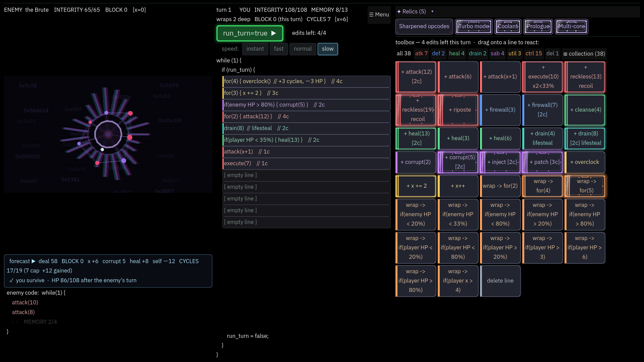Select the last [ empty line ] slot

tap(306, 222)
